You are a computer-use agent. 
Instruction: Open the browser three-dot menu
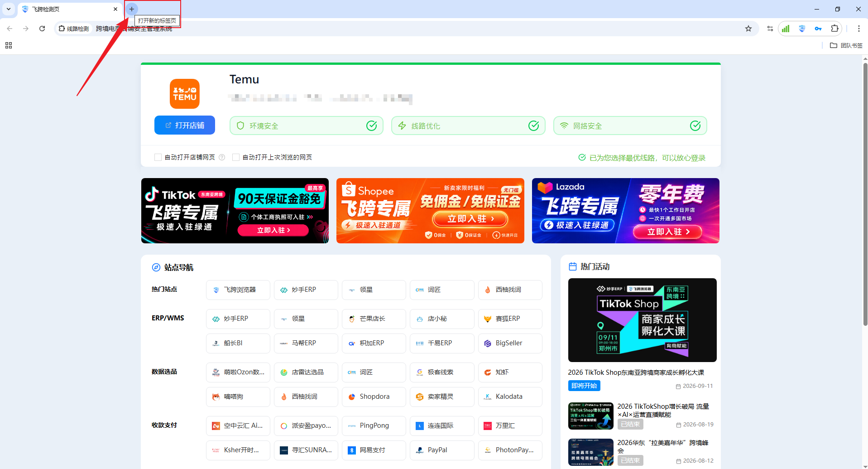pyautogui.click(x=858, y=29)
